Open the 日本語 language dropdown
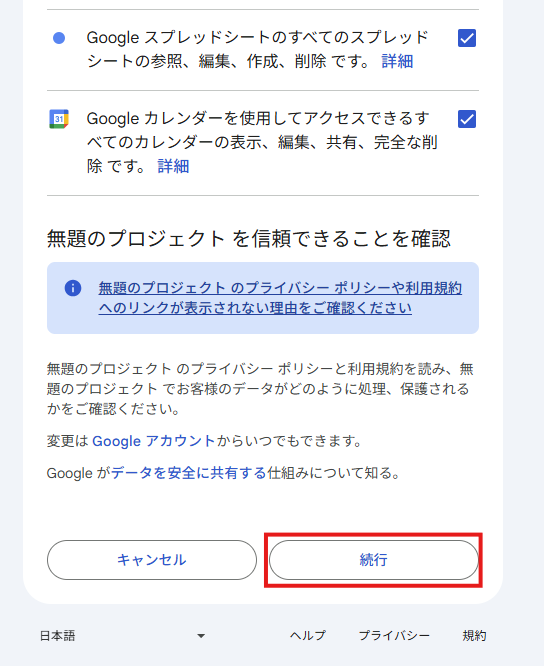The height and width of the screenshot is (666, 544). 123,636
